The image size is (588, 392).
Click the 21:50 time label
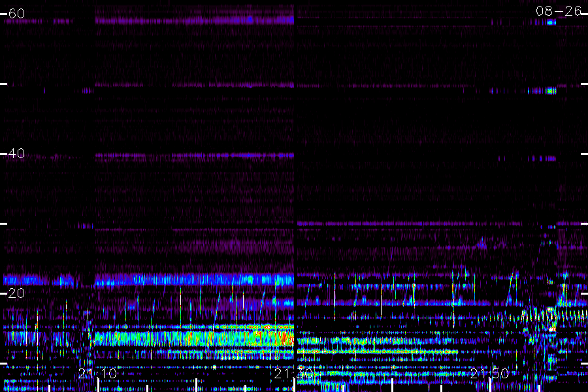(489, 374)
